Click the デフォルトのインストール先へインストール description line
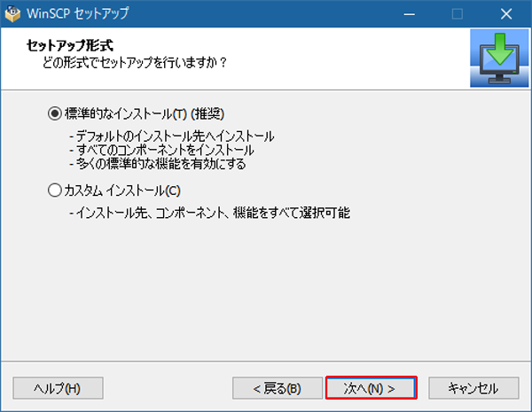This screenshot has height=412, width=532. point(173,136)
